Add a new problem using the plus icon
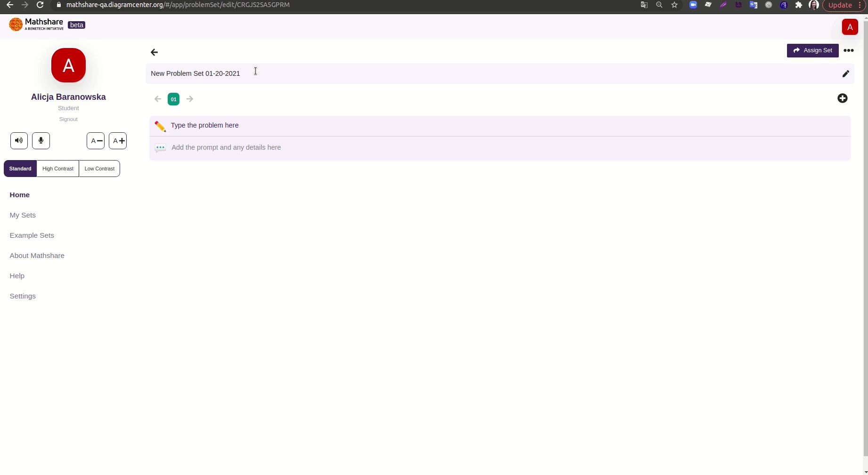The width and height of the screenshot is (868, 475). [x=843, y=98]
